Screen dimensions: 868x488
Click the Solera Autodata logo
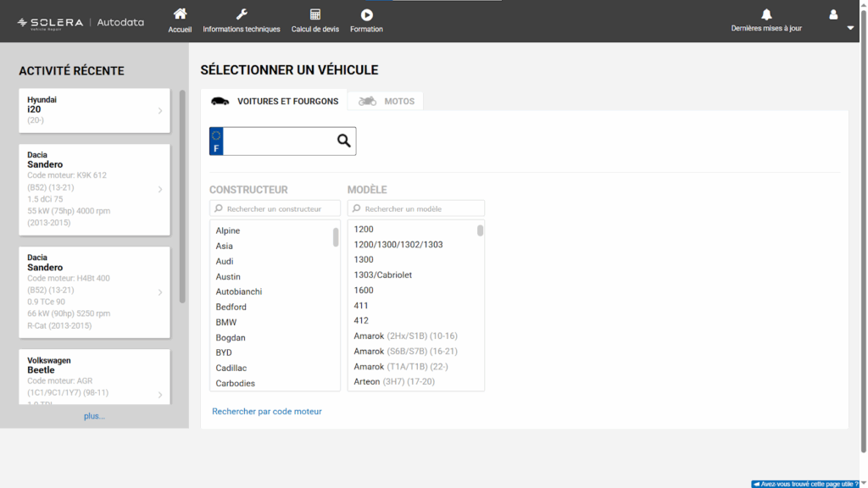point(81,23)
